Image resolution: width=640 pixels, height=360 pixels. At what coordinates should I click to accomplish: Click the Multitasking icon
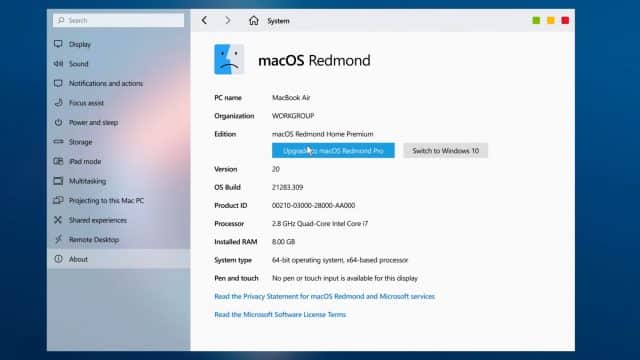point(58,181)
